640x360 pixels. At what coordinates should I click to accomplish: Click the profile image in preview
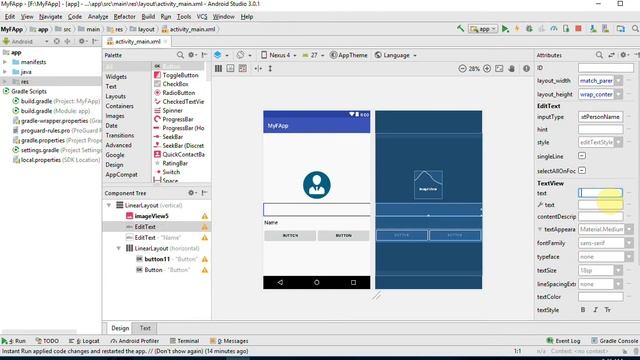317,185
